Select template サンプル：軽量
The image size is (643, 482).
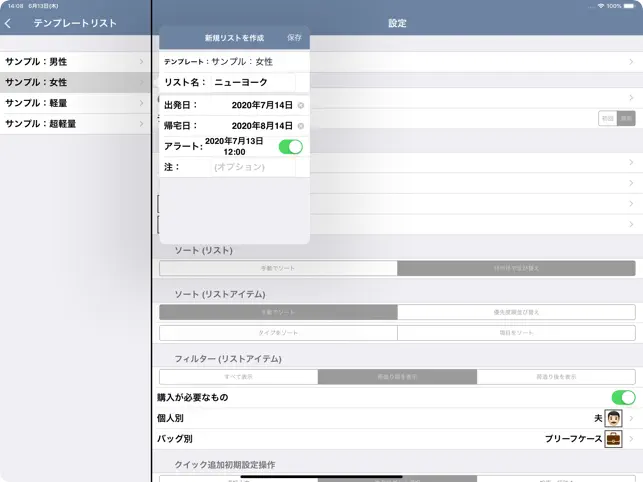pos(75,103)
